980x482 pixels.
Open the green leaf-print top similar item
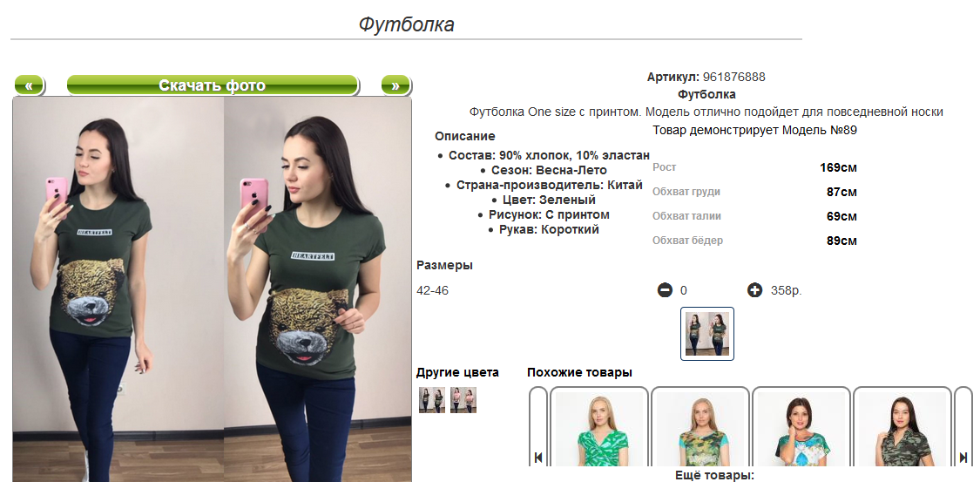(599, 429)
